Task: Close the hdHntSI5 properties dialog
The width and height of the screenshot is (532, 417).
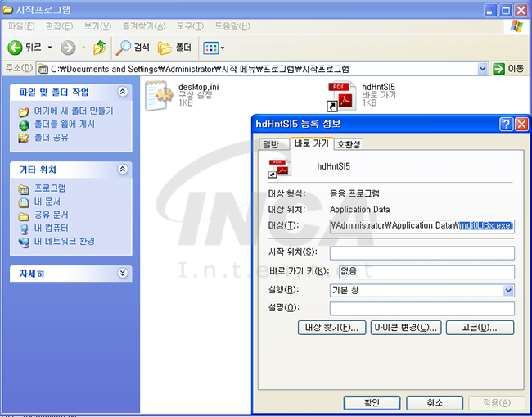Action: coord(521,125)
